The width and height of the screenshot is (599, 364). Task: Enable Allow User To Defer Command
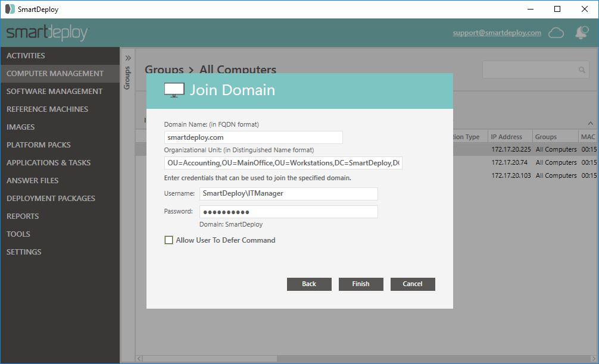pyautogui.click(x=169, y=240)
